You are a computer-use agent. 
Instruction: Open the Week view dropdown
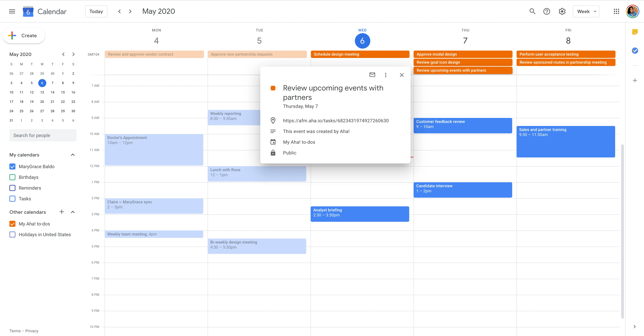[x=586, y=11]
